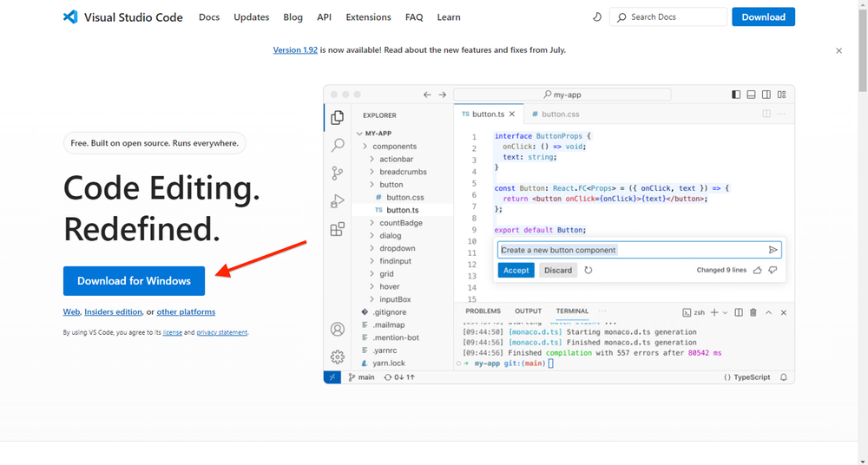The width and height of the screenshot is (868, 465).
Task: Open the Updates menu item
Action: [252, 17]
